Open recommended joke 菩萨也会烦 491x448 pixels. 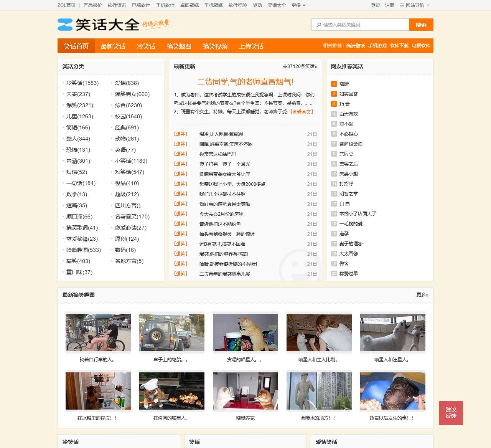click(x=351, y=144)
